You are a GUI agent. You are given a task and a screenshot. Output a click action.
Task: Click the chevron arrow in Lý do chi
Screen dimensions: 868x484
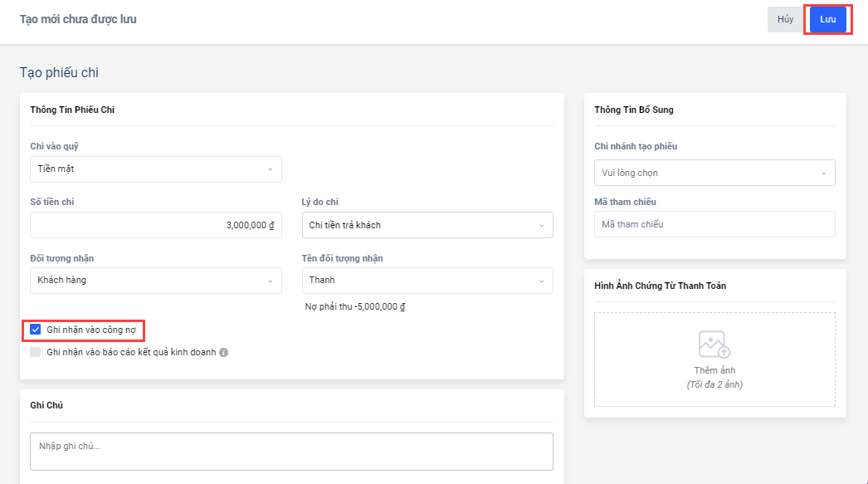click(x=541, y=225)
